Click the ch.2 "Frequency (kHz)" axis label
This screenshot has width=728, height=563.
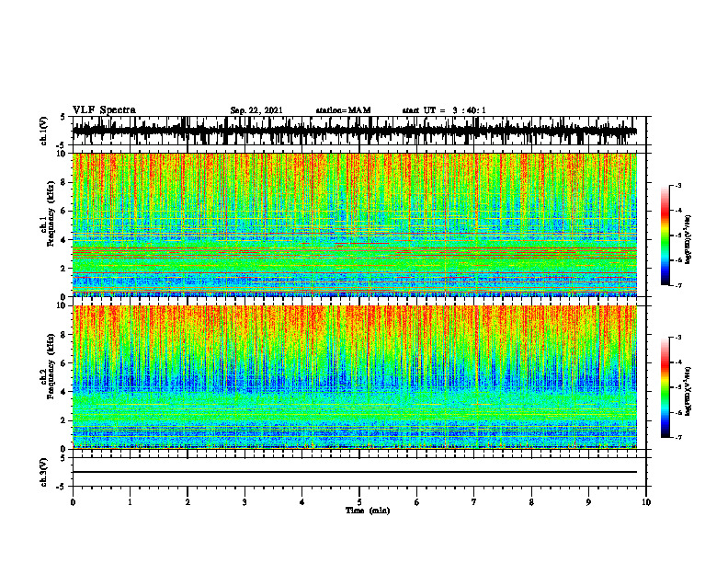pyautogui.click(x=51, y=366)
